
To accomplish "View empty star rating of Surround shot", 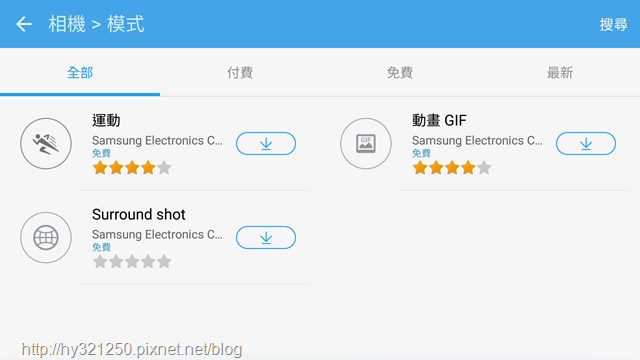I will point(132,262).
